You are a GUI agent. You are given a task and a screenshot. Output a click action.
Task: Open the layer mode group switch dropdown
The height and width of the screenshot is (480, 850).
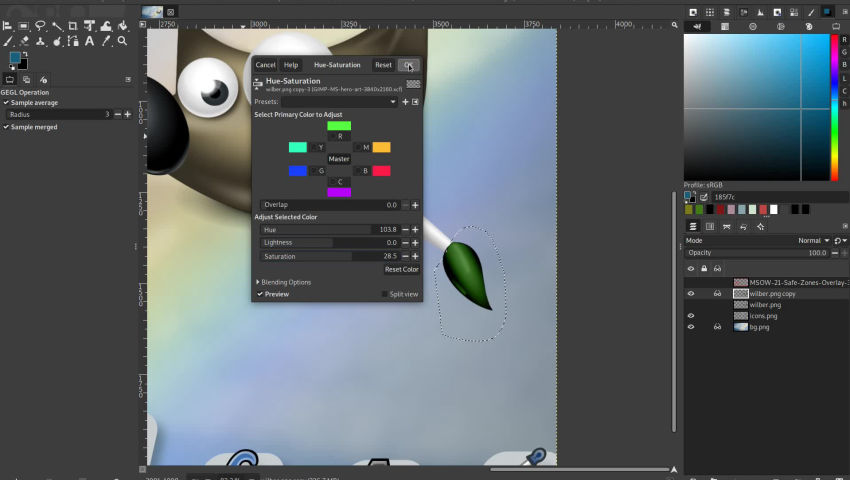pyautogui.click(x=840, y=240)
